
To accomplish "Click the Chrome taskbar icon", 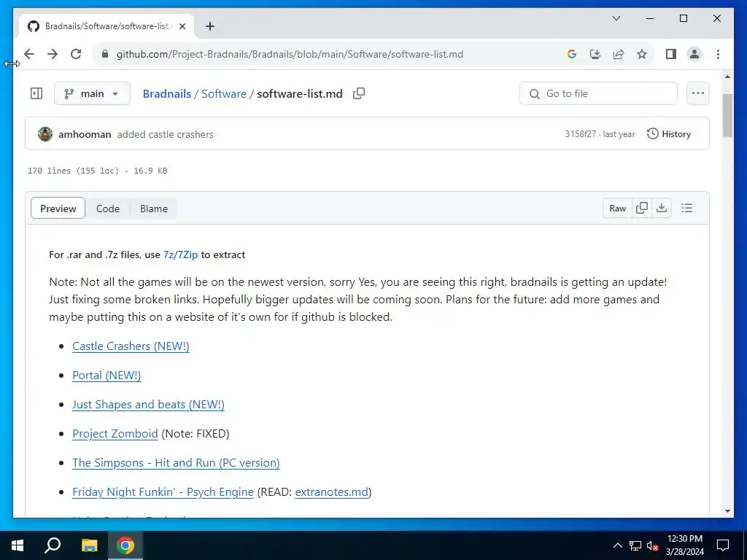I will 125,545.
